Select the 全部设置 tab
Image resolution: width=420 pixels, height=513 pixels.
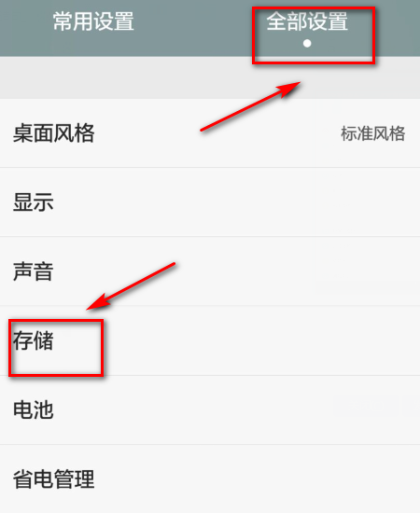(x=307, y=21)
